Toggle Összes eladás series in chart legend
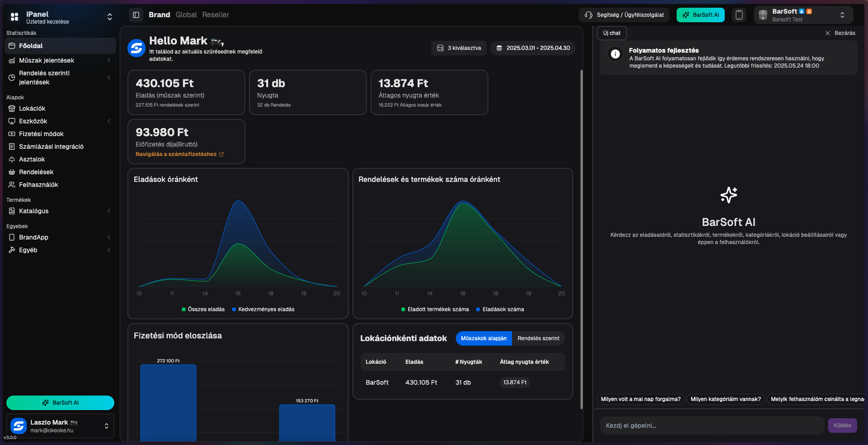This screenshot has width=868, height=445. 203,309
